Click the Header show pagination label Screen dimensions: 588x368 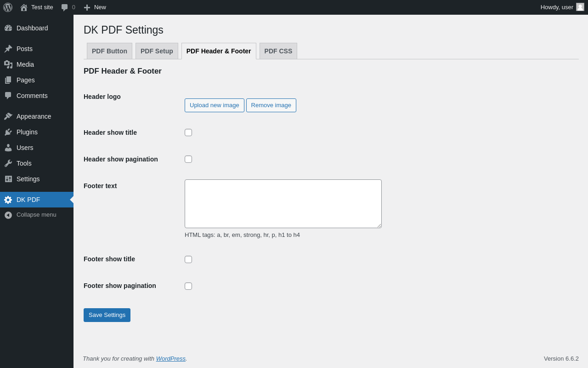[121, 159]
